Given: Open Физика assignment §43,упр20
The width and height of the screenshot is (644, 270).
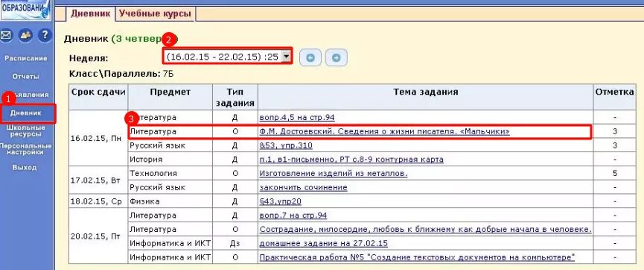Looking at the screenshot, I should pyautogui.click(x=281, y=201).
